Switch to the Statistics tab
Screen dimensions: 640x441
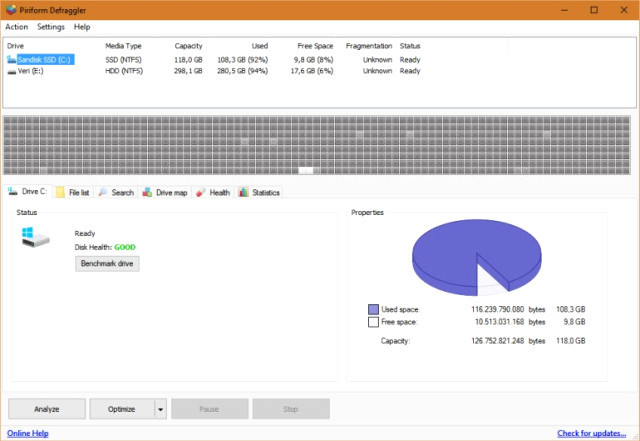[260, 192]
